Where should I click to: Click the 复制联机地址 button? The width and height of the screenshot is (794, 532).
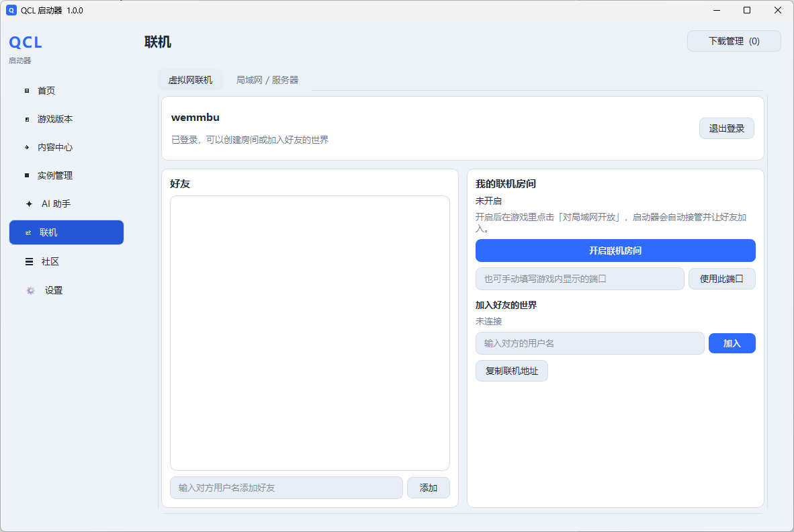pyautogui.click(x=511, y=371)
